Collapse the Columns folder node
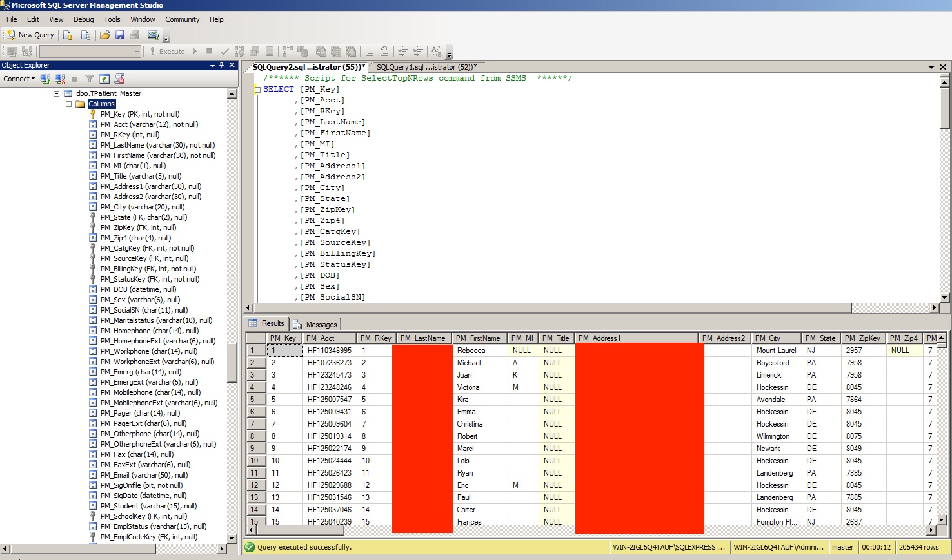The height and width of the screenshot is (560, 952). click(68, 104)
